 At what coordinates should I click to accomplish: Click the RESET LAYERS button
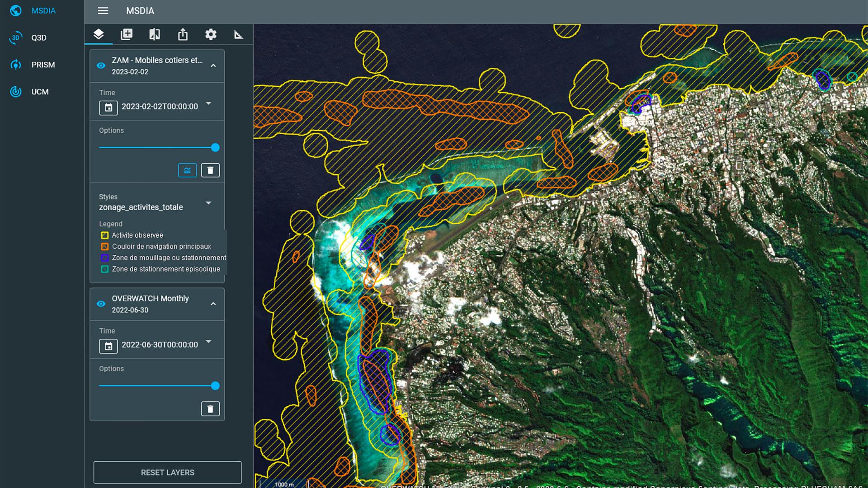(x=168, y=472)
